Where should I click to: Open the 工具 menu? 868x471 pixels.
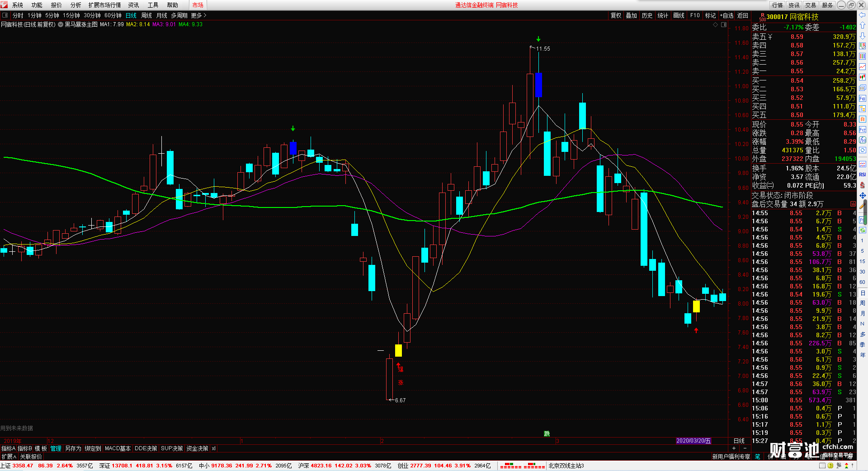153,5
